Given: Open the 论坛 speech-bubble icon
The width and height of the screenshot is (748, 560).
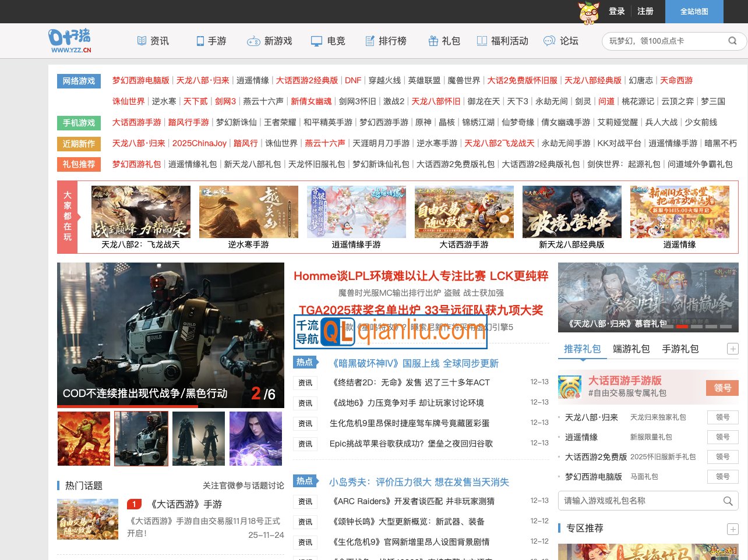Looking at the screenshot, I should pyautogui.click(x=548, y=41).
